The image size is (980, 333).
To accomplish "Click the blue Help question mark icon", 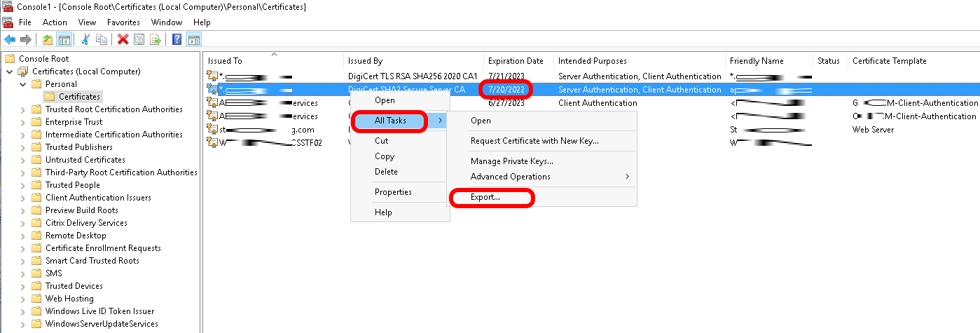I will (177, 40).
